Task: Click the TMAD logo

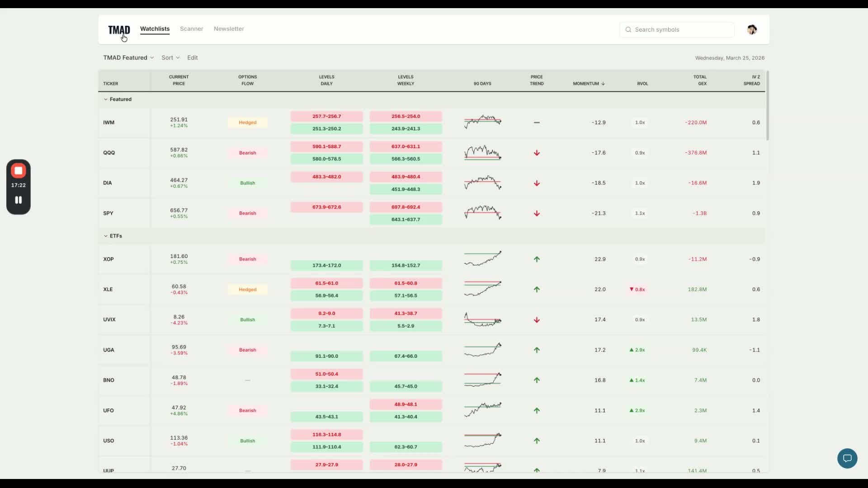Action: (x=119, y=30)
